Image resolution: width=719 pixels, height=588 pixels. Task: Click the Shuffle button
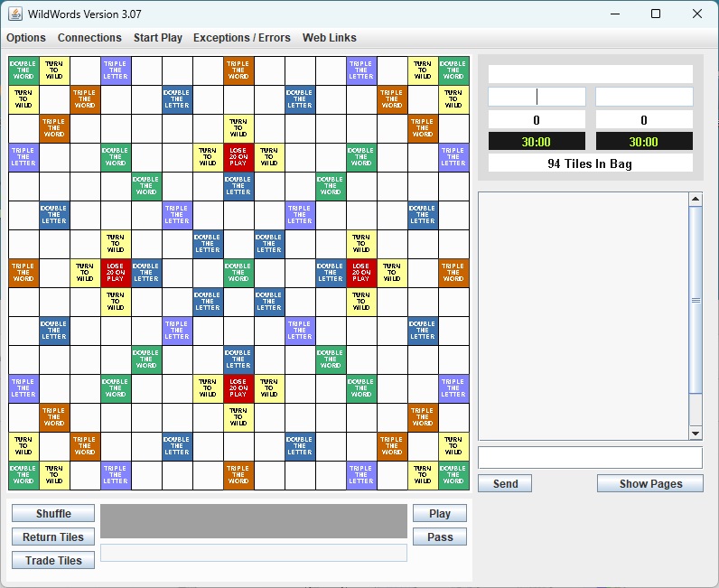53,513
